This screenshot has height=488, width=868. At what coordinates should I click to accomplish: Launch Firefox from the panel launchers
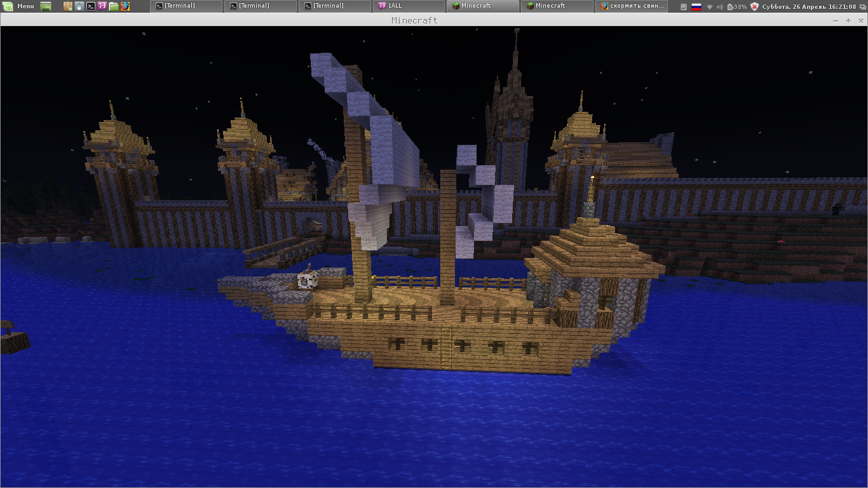pos(125,6)
